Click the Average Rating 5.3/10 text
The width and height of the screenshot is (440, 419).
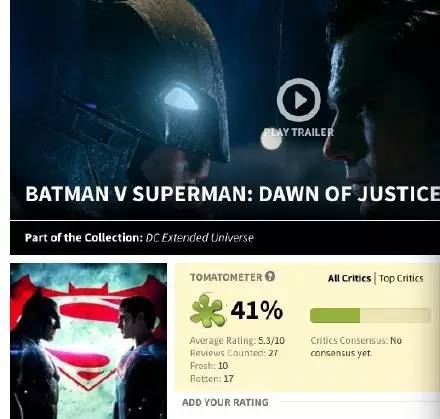pyautogui.click(x=237, y=340)
